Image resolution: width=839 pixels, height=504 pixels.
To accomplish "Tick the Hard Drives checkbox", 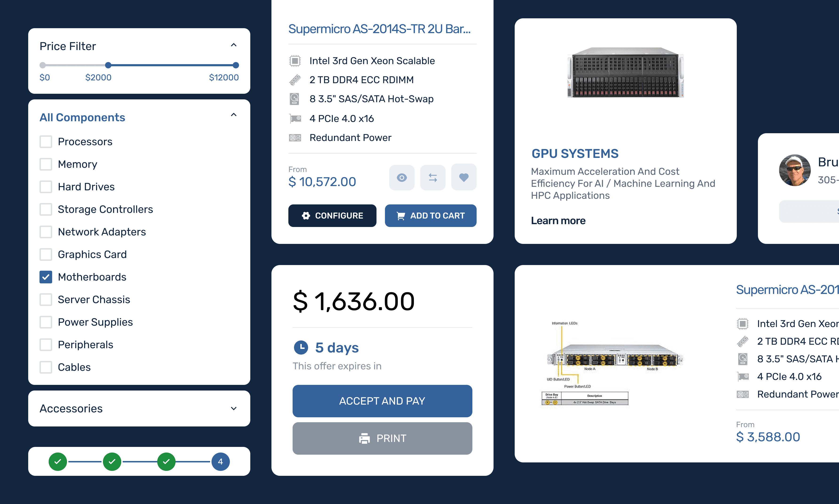I will 46,187.
